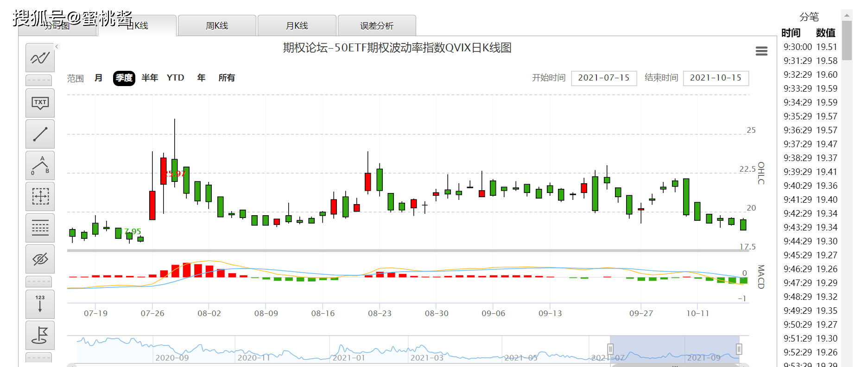Image resolution: width=868 pixels, height=367 pixels.
Task: Select the 9:37:29 19.47 tick row
Action: (810, 144)
